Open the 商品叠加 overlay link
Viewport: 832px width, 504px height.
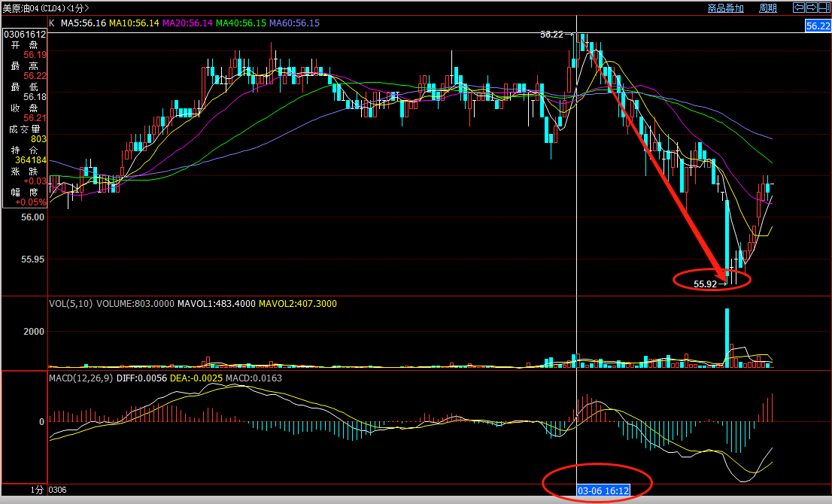point(725,8)
